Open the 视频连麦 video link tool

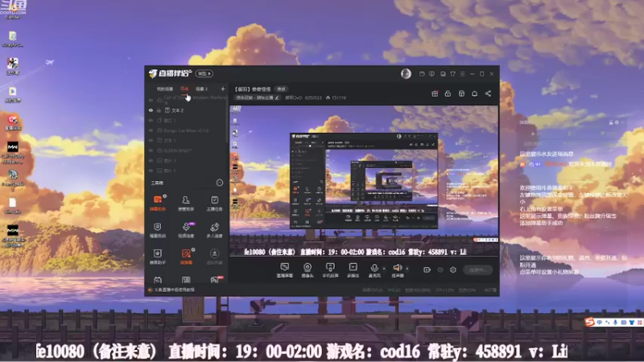pos(186,230)
